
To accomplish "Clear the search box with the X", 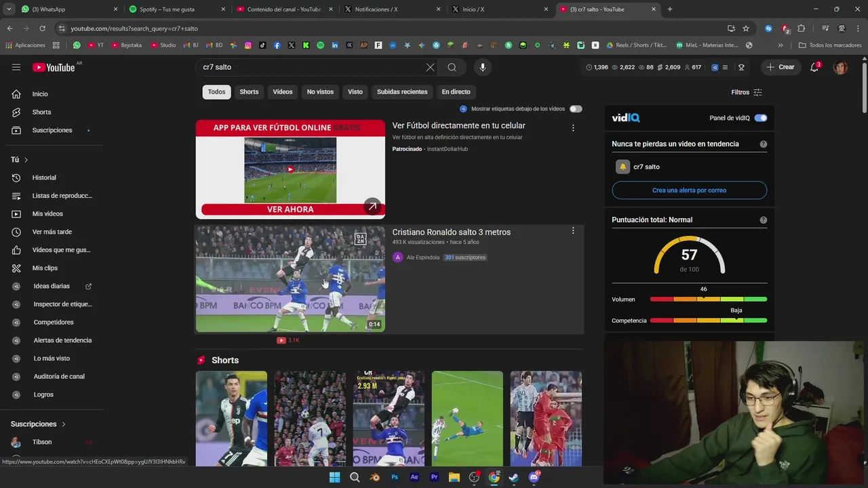I will (x=430, y=67).
